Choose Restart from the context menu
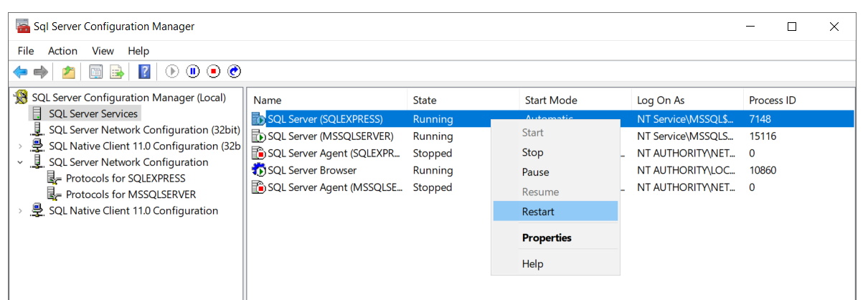 point(538,212)
